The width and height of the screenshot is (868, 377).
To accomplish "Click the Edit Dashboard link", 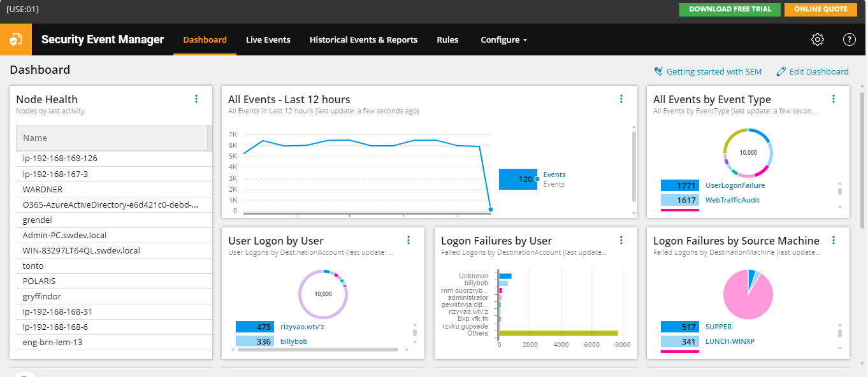I will tap(819, 71).
